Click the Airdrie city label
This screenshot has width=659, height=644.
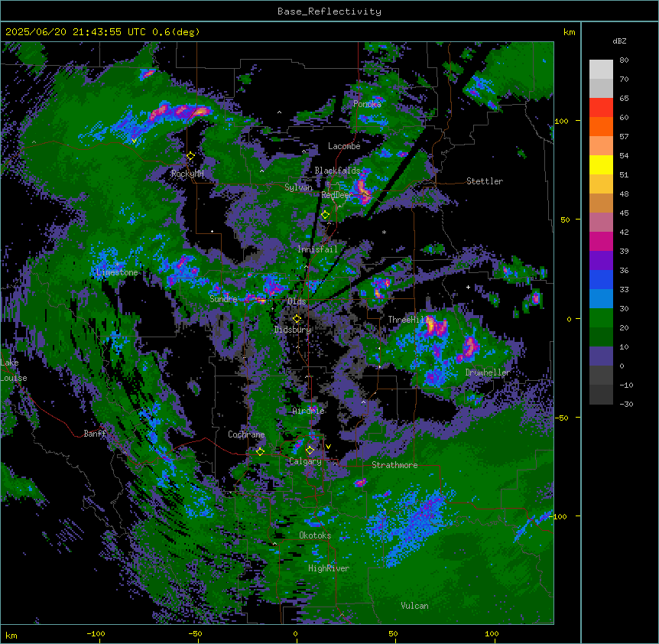coord(308,411)
